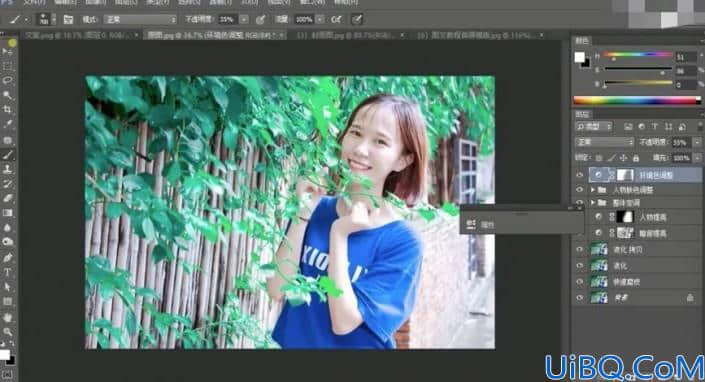Open the floating Properties panel icon
705x382 pixels.
tap(471, 224)
